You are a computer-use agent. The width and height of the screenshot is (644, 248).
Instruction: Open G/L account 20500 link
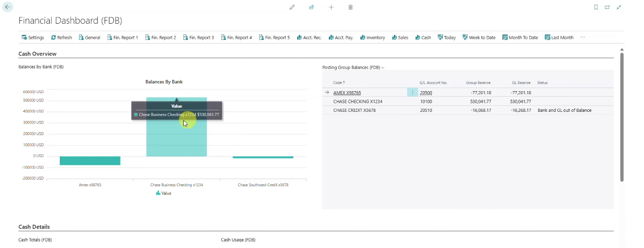(x=426, y=93)
